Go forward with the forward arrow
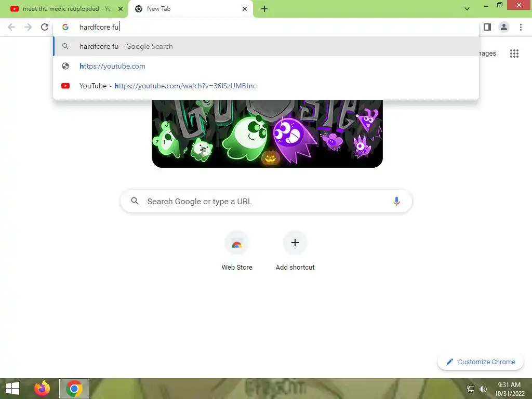The image size is (532, 399). pyautogui.click(x=28, y=27)
